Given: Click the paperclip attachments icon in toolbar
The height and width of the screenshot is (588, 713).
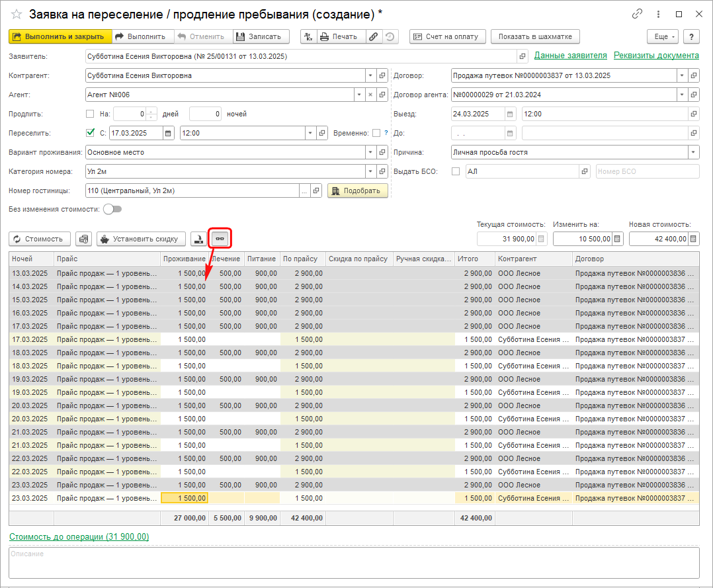Looking at the screenshot, I should click(374, 36).
